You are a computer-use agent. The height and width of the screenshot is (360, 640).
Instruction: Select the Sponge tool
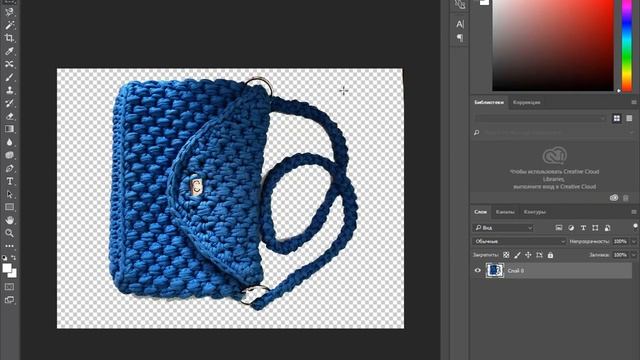[9, 155]
